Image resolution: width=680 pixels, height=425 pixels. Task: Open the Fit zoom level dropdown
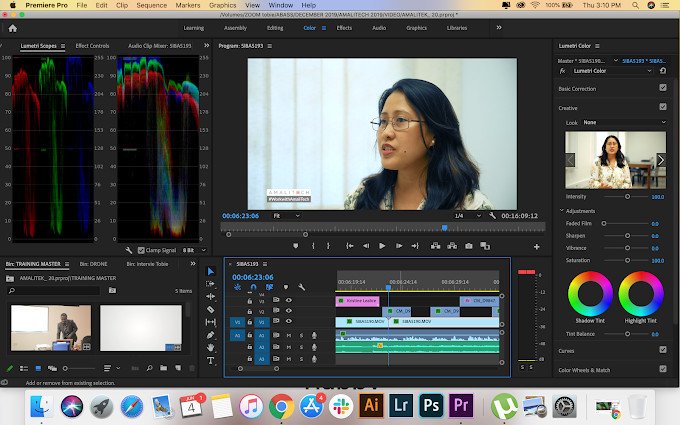(286, 215)
